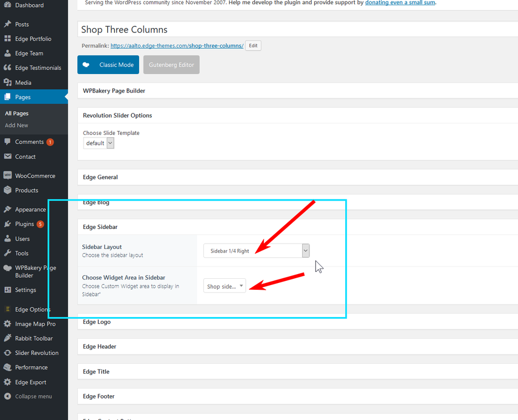
Task: Click the Edge Export gear icon
Action: (x=7, y=382)
